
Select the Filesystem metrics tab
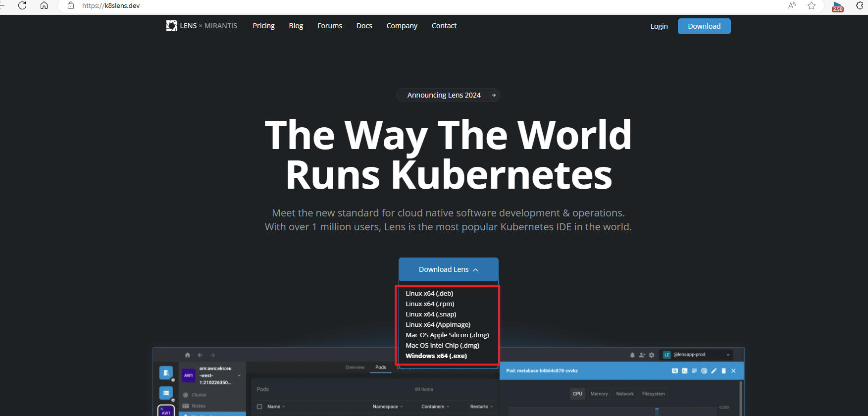click(x=654, y=394)
